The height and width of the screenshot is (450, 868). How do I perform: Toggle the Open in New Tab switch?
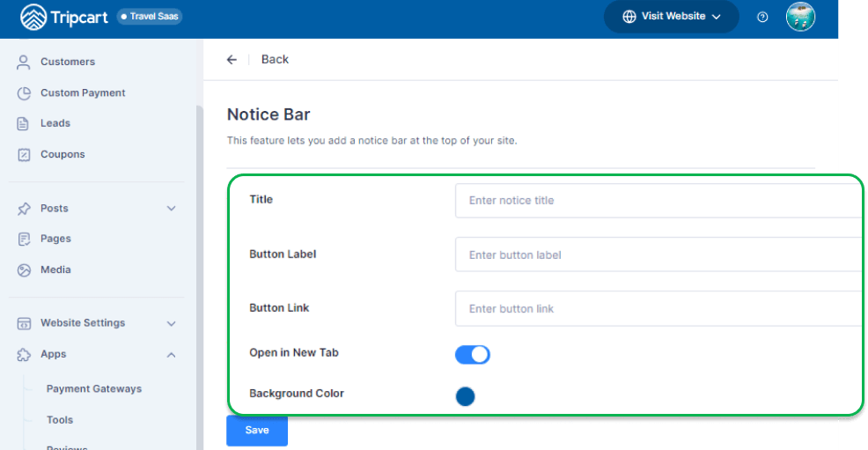pos(472,354)
